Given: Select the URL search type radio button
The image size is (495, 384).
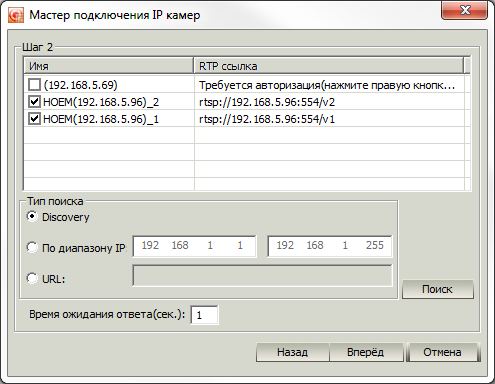Looking at the screenshot, I should 32,278.
